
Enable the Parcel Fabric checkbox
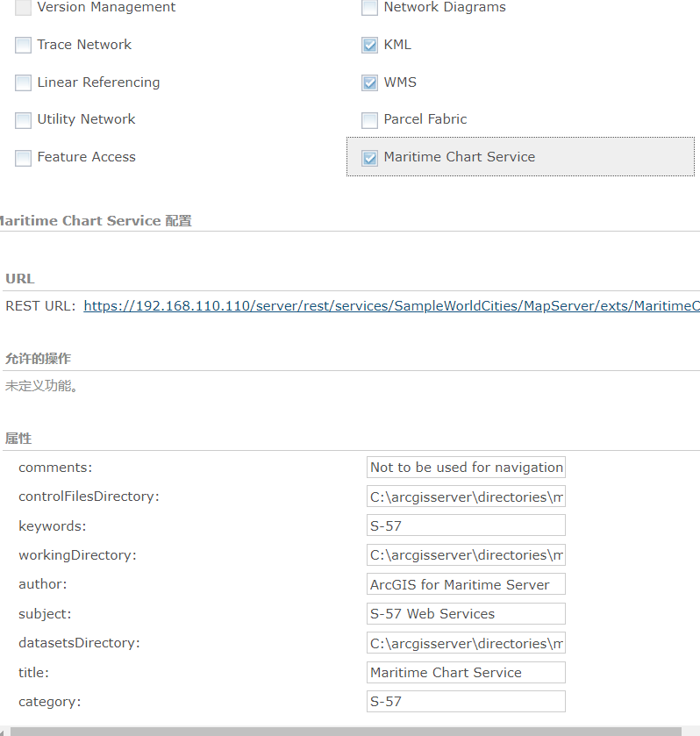click(x=370, y=120)
